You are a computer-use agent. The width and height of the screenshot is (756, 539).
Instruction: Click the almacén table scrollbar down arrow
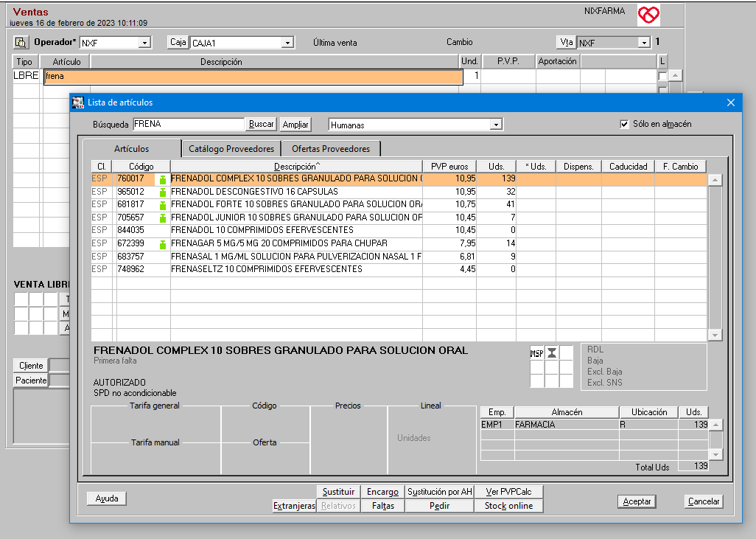pyautogui.click(x=716, y=454)
